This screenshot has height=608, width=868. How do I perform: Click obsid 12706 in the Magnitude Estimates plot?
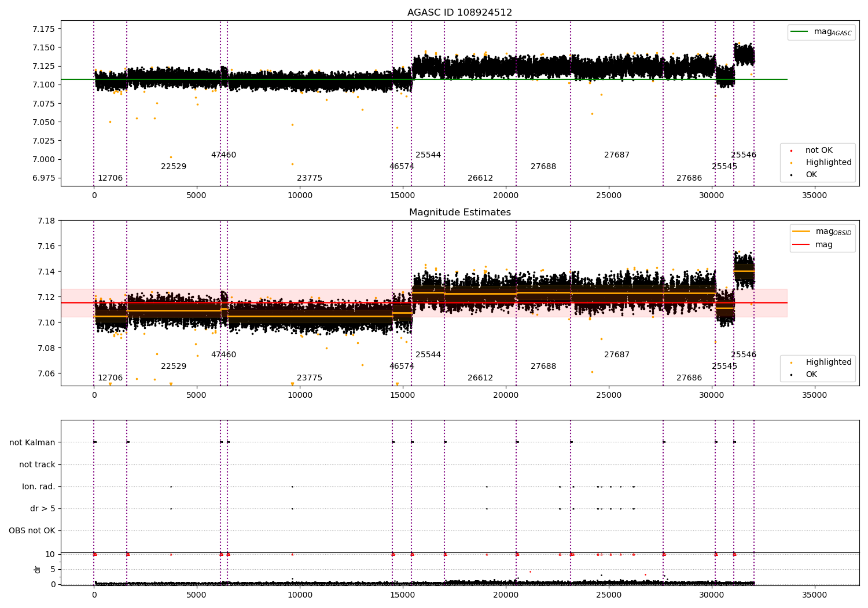pyautogui.click(x=110, y=378)
